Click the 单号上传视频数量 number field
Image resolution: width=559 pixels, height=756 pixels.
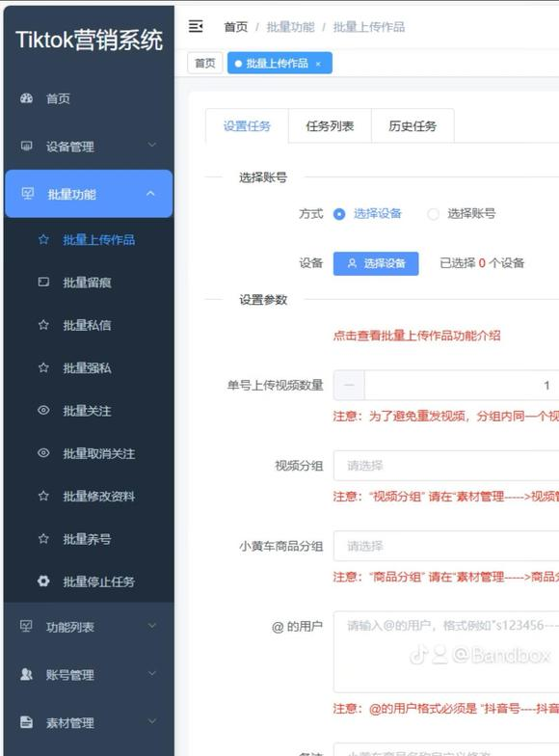[462, 386]
